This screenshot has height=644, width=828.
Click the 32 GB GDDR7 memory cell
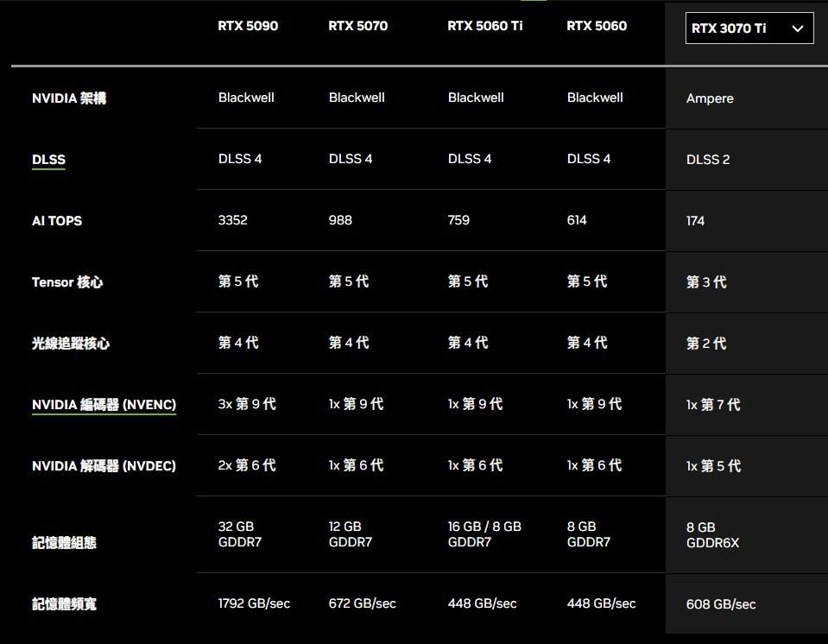(x=240, y=534)
